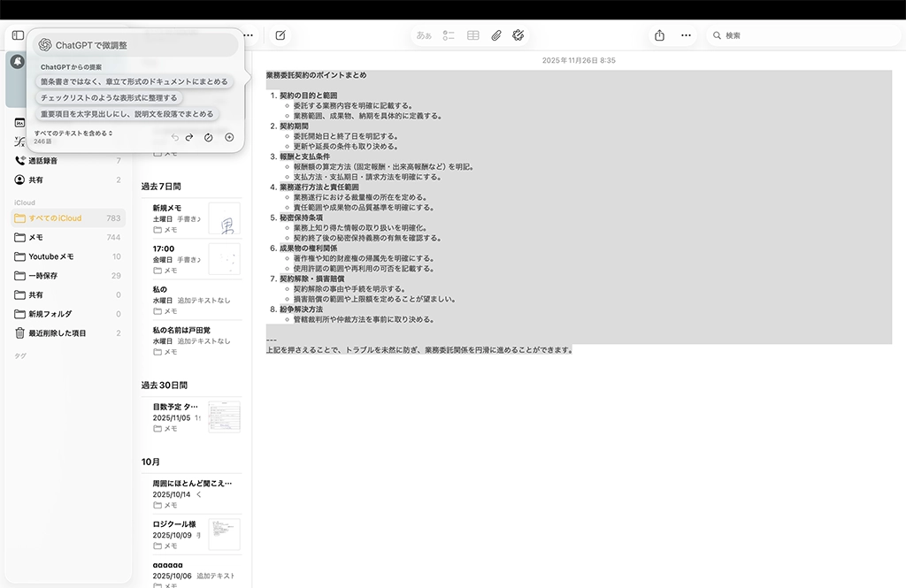The height and width of the screenshot is (588, 906).
Task: Open the more options ellipsis beside share
Action: 686,35
